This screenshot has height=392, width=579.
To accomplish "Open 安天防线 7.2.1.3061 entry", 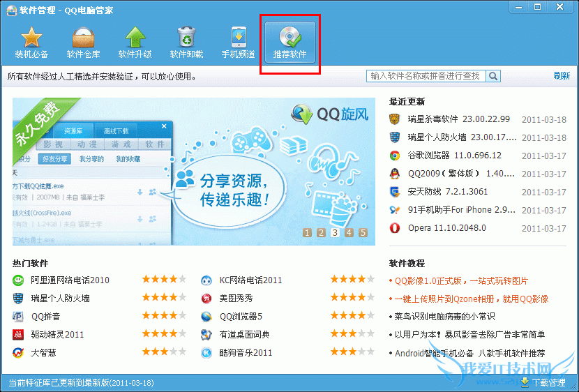I will [448, 192].
